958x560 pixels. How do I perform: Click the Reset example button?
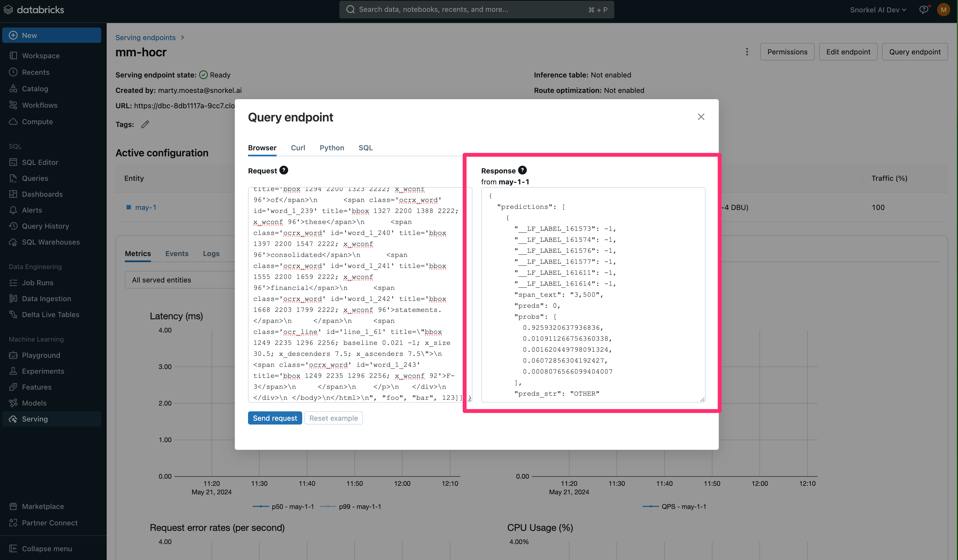click(x=333, y=418)
